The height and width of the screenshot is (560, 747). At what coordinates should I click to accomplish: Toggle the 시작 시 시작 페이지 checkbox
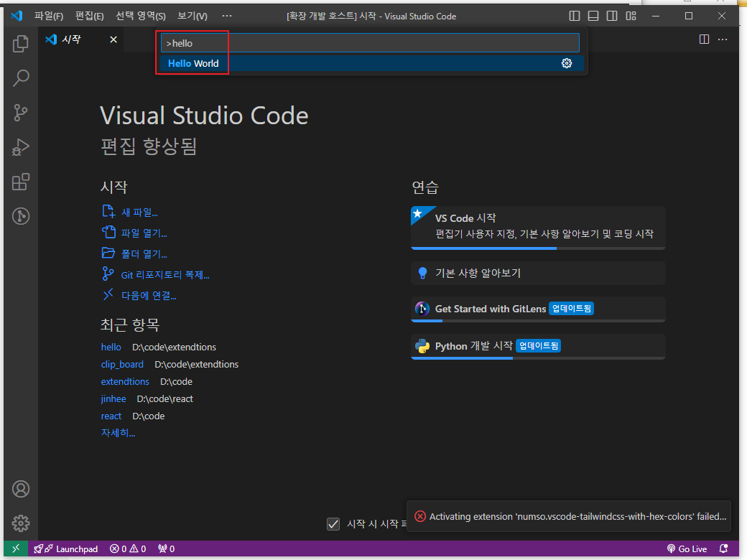click(333, 524)
